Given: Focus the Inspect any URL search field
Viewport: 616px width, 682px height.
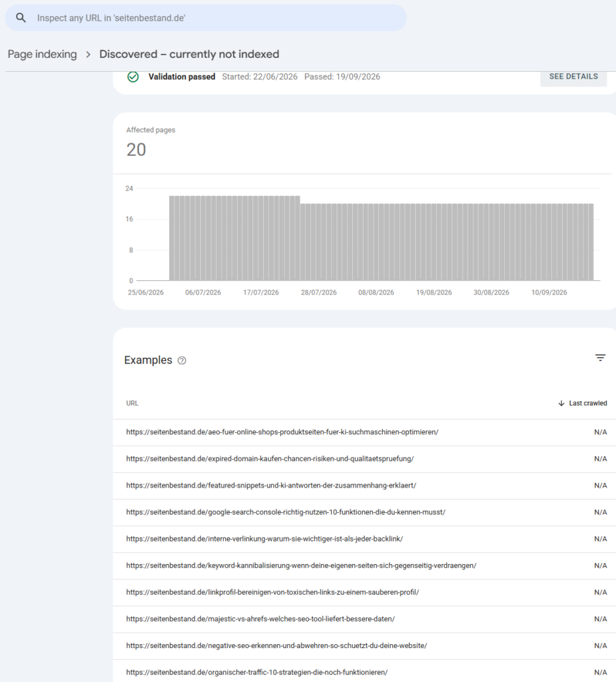Looking at the screenshot, I should coord(206,18).
